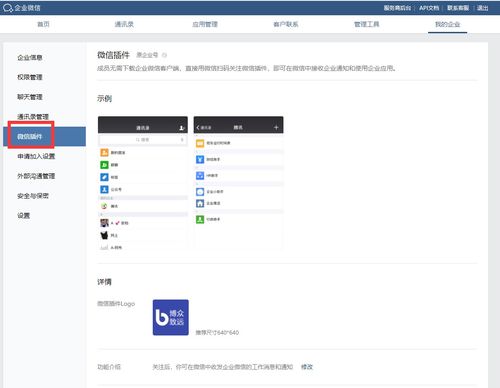500x388 pixels.
Task: Open the API文档 link in the header
Action: pyautogui.click(x=429, y=8)
